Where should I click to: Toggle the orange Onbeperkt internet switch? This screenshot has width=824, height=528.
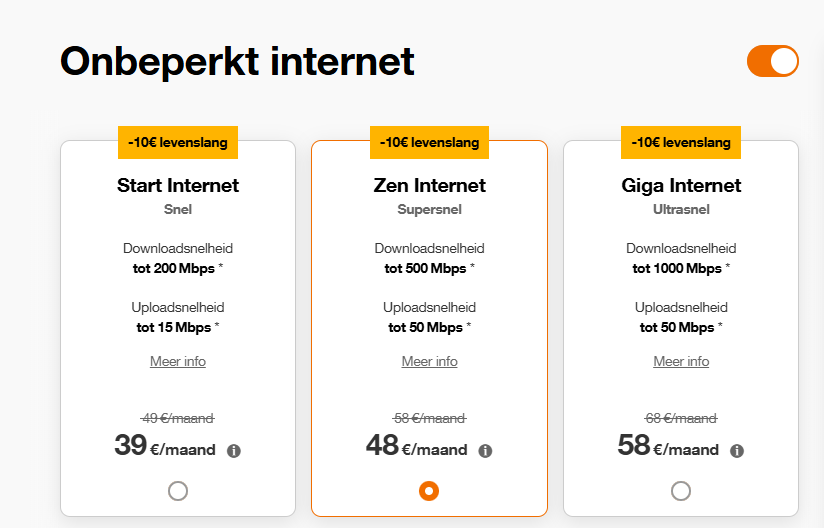tap(772, 61)
